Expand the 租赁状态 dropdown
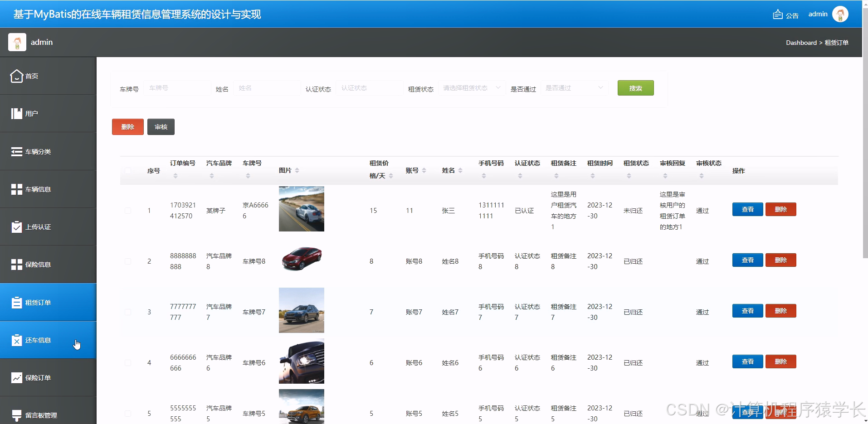The width and height of the screenshot is (868, 424). (471, 88)
